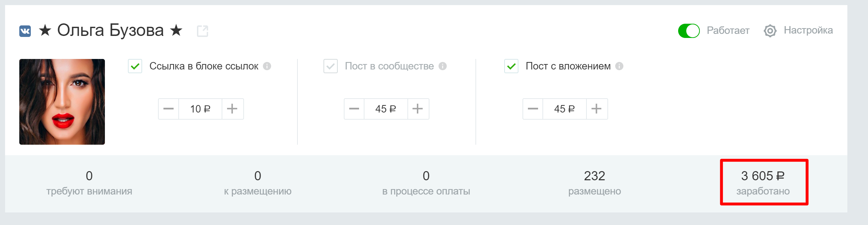Open the 232 размещено statistic

pyautogui.click(x=595, y=183)
